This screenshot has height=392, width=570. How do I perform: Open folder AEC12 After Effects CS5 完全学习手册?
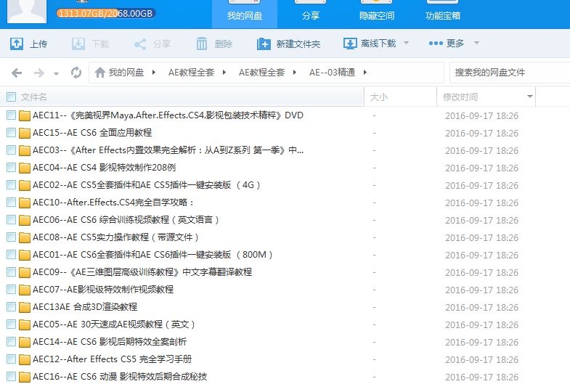[112, 359]
